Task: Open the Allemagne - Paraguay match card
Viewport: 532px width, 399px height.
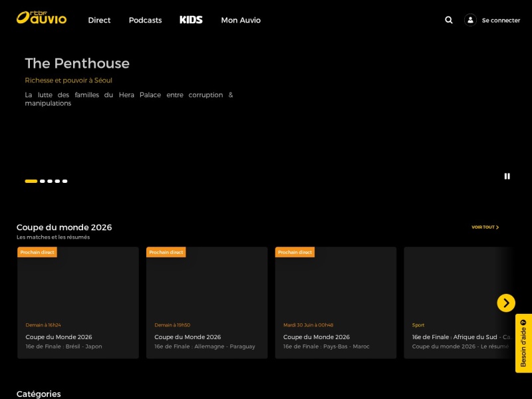Action: point(207,303)
